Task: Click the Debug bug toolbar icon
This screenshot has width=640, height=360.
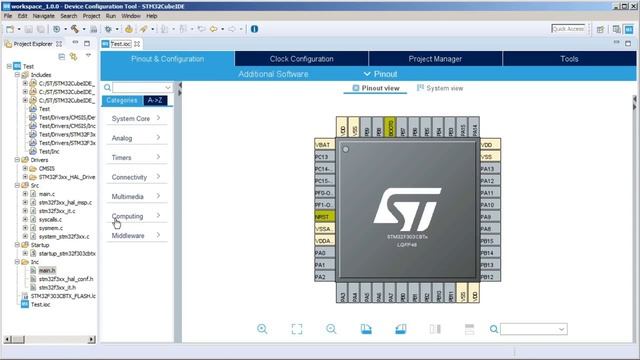Action: click(108, 29)
